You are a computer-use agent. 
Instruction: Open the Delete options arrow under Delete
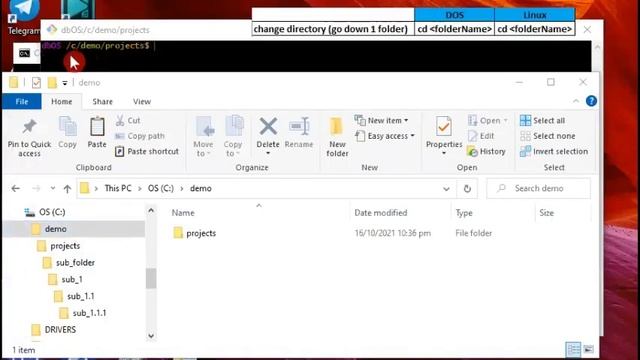click(268, 153)
